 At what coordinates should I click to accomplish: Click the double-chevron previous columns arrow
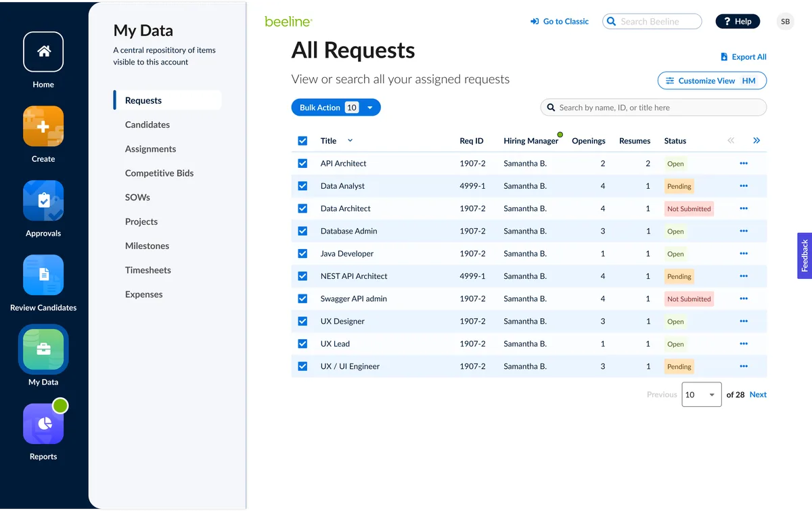pyautogui.click(x=731, y=141)
